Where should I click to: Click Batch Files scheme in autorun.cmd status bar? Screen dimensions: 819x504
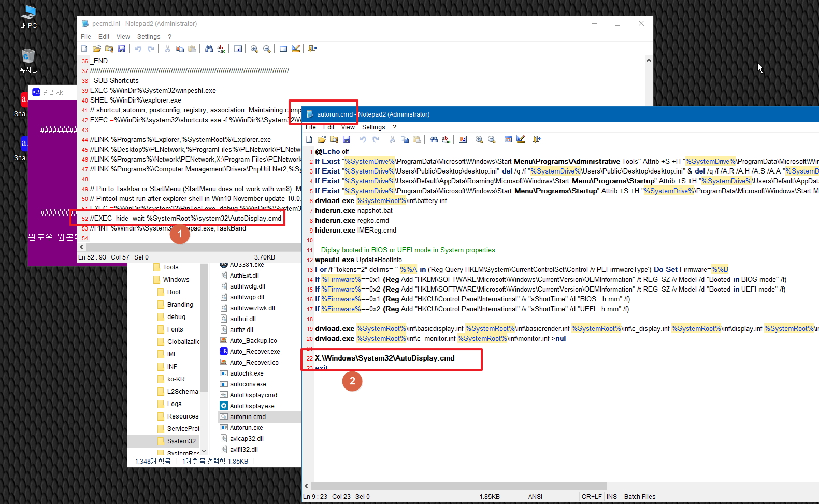[640, 497]
